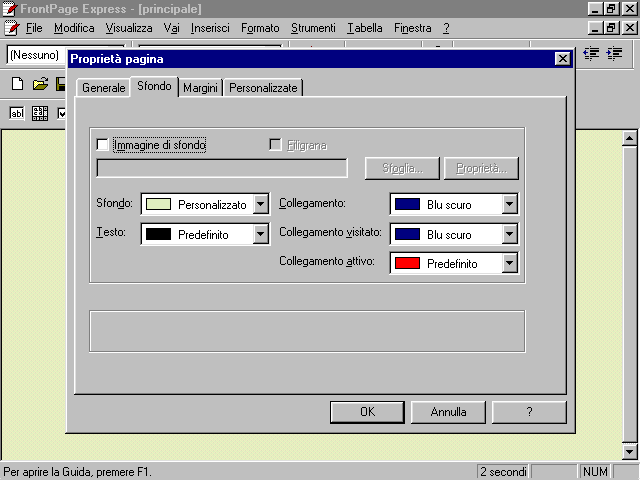
Task: Click the light green Sfondo color swatch
Action: 158,204
